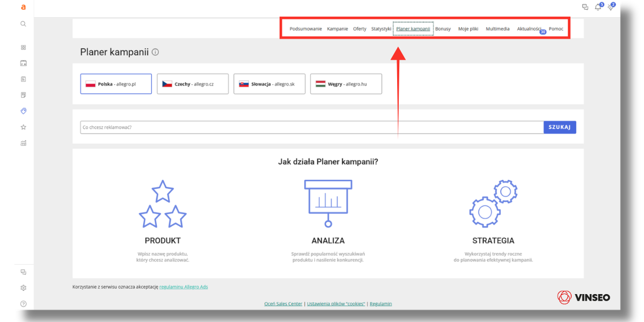Open the statistics chart icon in sidebar
Viewport: 644px width, 322px height.
[23, 143]
